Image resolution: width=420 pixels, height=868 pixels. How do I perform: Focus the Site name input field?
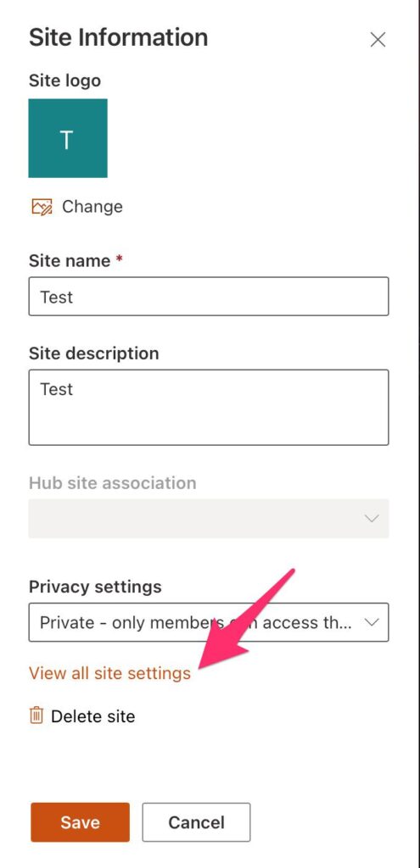(x=209, y=297)
